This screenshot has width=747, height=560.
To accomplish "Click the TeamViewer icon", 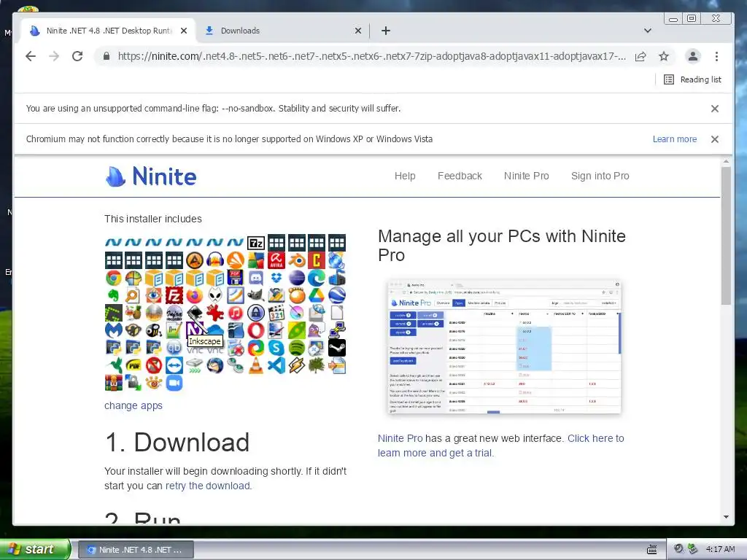I will 174,365.
